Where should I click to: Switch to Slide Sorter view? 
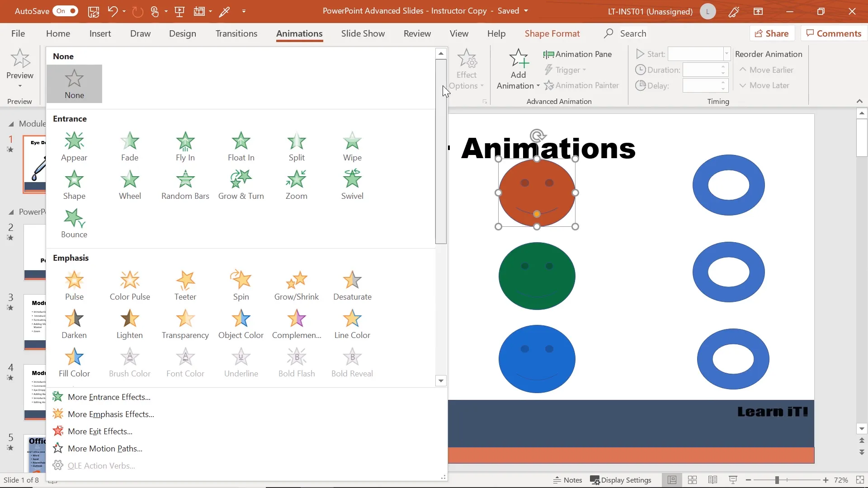coord(692,480)
